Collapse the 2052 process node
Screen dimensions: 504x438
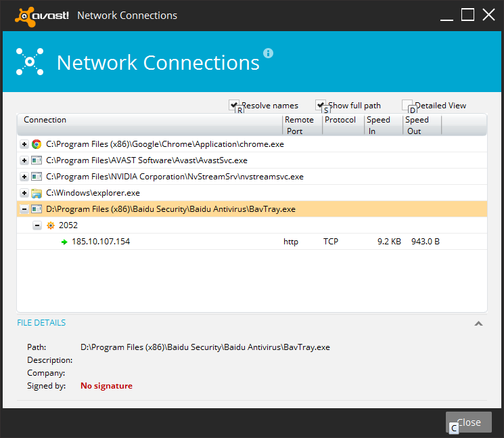[37, 225]
